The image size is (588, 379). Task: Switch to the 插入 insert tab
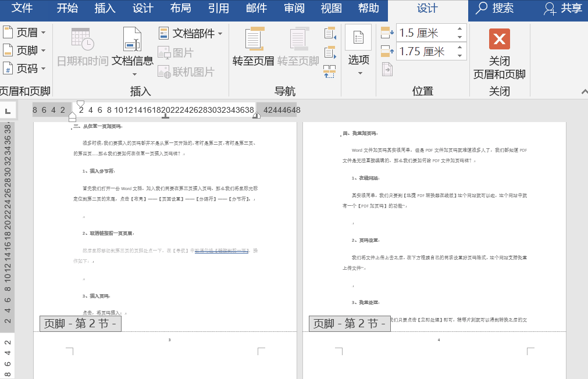(105, 8)
